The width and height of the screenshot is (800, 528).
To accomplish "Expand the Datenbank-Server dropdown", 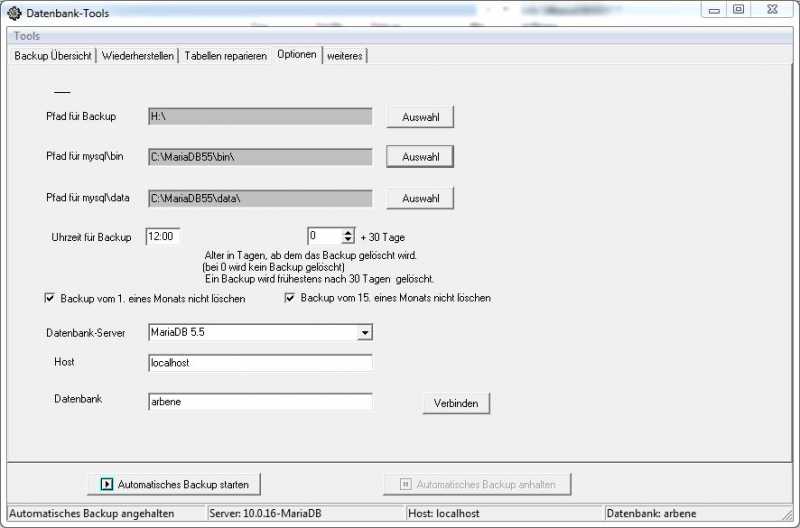I will point(365,332).
